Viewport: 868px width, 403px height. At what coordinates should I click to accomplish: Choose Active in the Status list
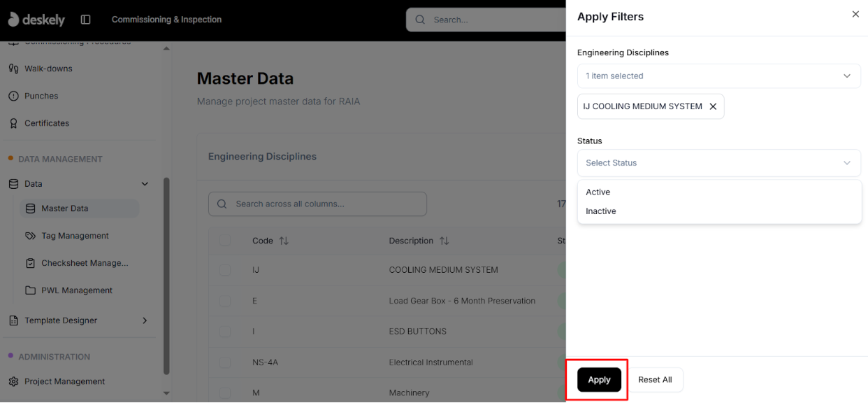click(x=598, y=192)
